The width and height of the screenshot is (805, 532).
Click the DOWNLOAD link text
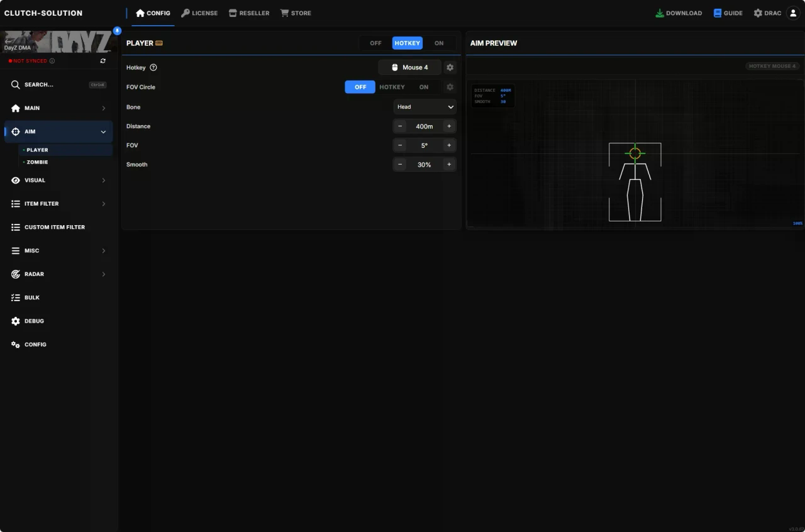coord(684,13)
